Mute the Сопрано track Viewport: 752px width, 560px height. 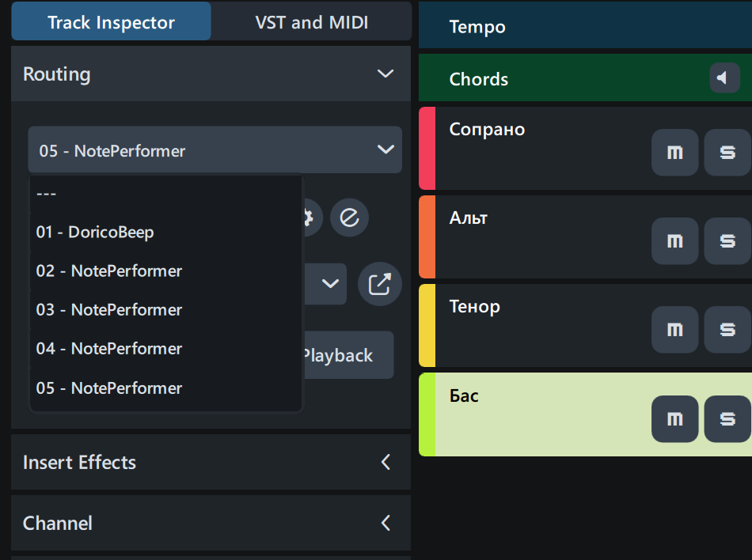[674, 153]
